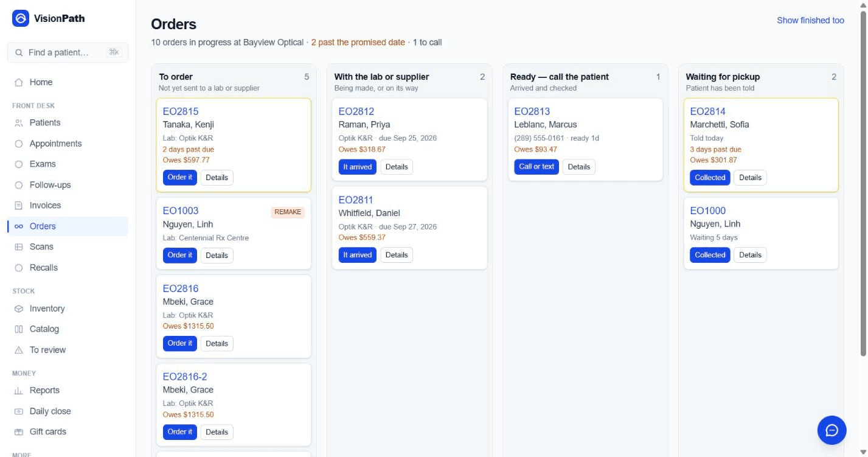
Task: Click the To review warning icon
Action: [19, 351]
